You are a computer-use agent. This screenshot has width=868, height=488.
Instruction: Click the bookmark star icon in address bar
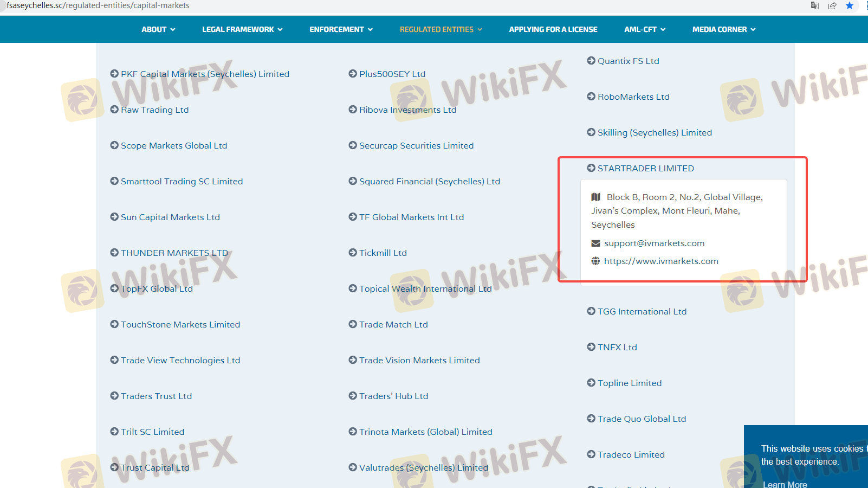coord(849,5)
